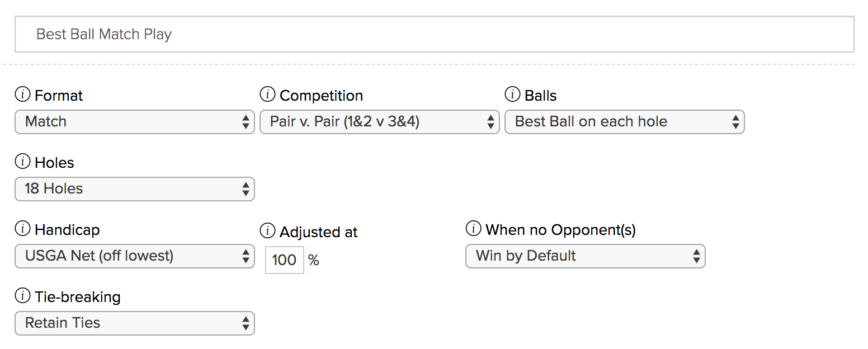Screen dimensions: 868x349
Task: Click the info icon beside Tie-breaking
Action: click(22, 296)
